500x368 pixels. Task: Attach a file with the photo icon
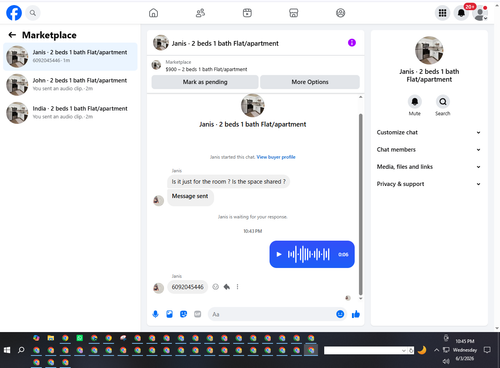point(169,314)
